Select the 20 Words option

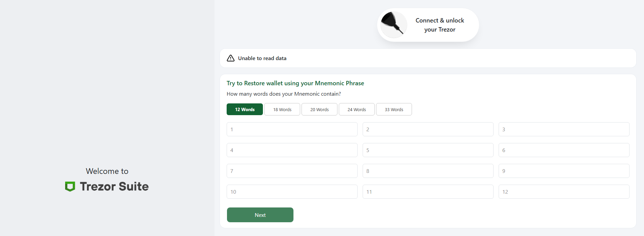click(x=319, y=109)
